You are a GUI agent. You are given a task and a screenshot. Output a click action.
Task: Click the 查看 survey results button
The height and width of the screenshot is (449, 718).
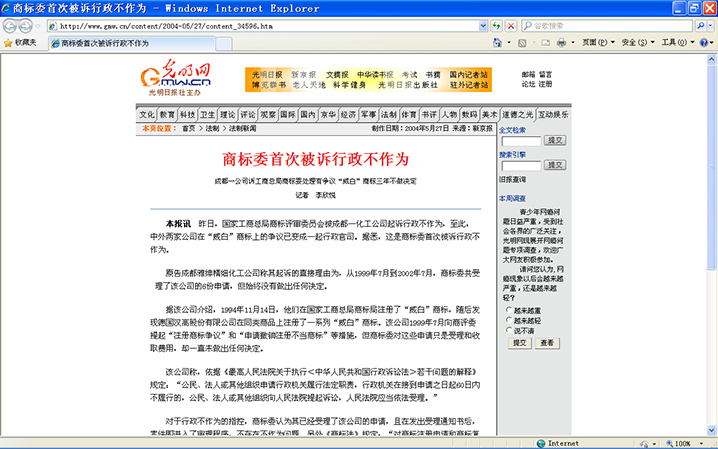point(547,342)
